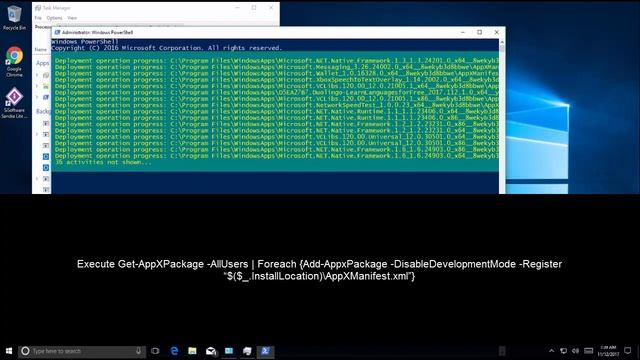Select the Processes tab in Task Manager
Screen dimensions: 640x360
click(x=43, y=27)
